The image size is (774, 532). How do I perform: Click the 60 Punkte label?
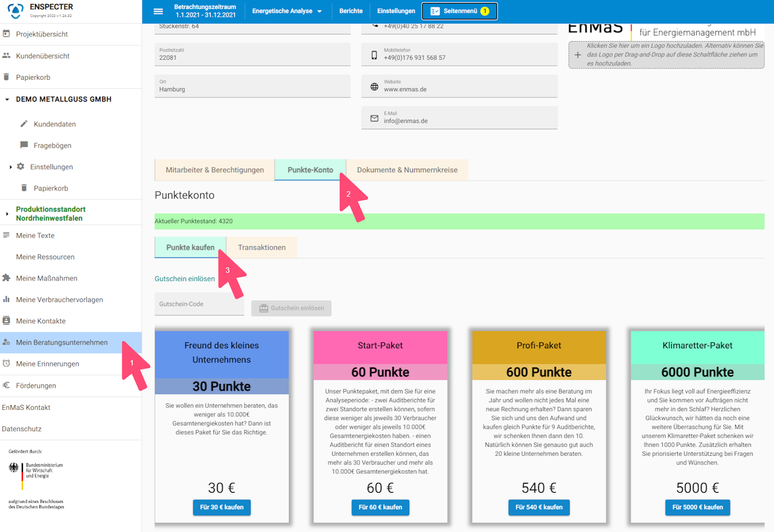pyautogui.click(x=380, y=372)
